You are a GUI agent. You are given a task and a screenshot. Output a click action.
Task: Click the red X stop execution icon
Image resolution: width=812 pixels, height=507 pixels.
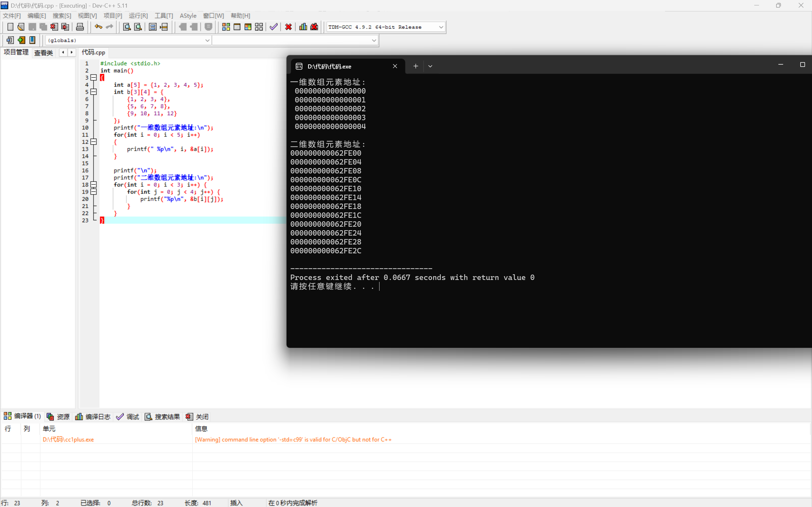[x=288, y=27]
